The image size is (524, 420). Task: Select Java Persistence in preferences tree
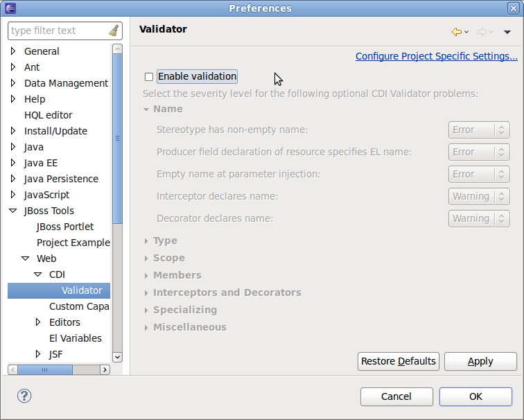[x=61, y=179]
